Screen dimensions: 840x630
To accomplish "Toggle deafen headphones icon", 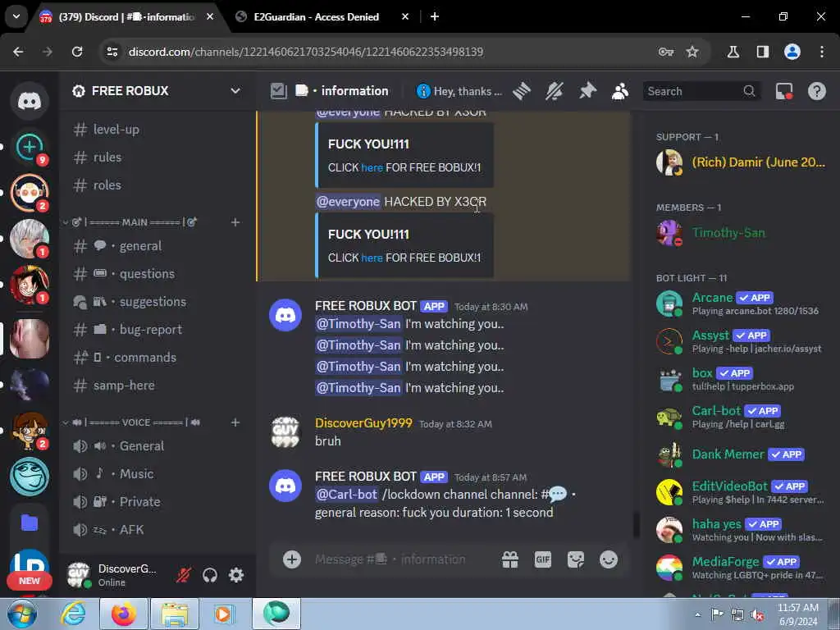I will [x=210, y=575].
